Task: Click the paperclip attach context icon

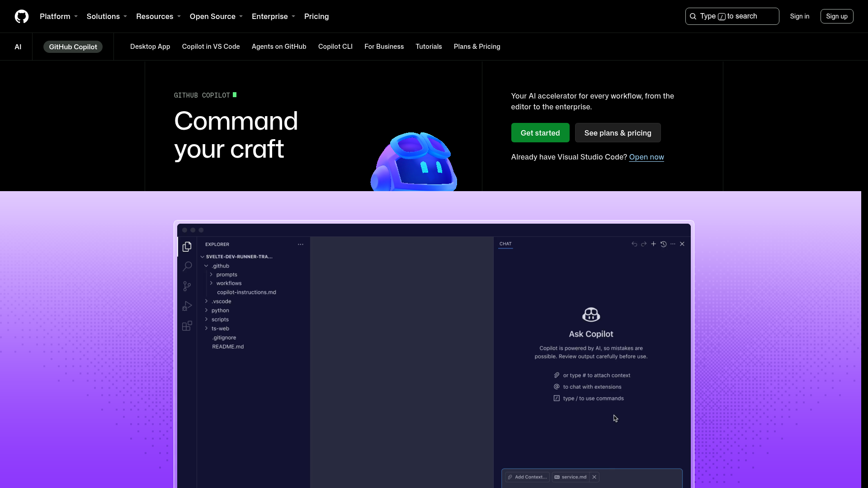Action: pos(557,375)
